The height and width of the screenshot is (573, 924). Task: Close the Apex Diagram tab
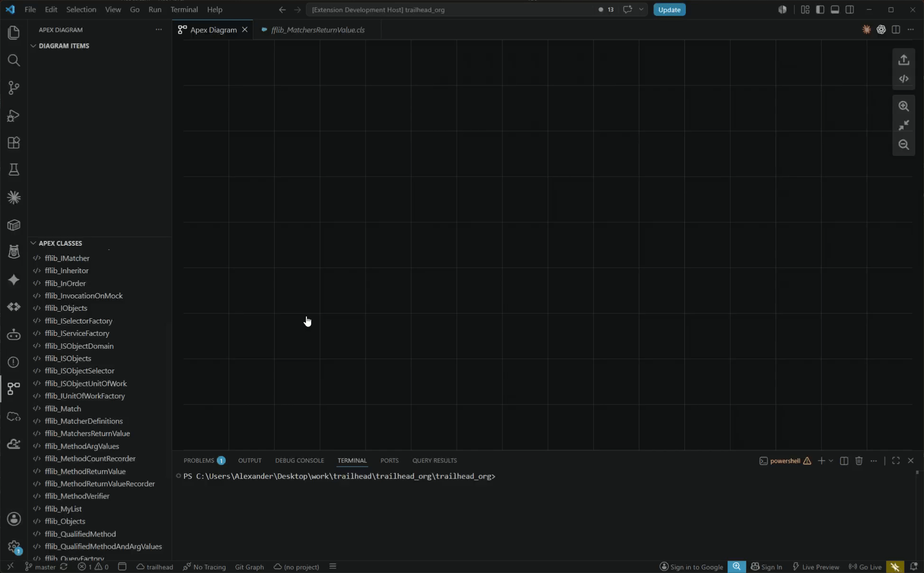(245, 29)
